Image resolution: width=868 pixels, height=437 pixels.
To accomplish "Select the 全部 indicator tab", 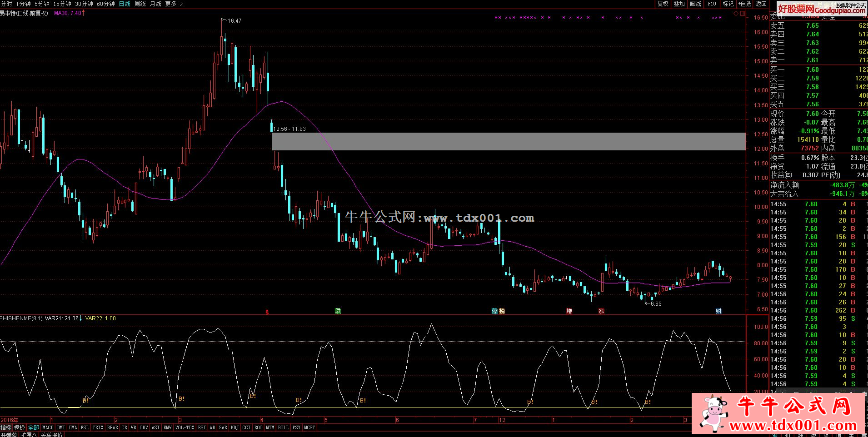I will tap(34, 427).
